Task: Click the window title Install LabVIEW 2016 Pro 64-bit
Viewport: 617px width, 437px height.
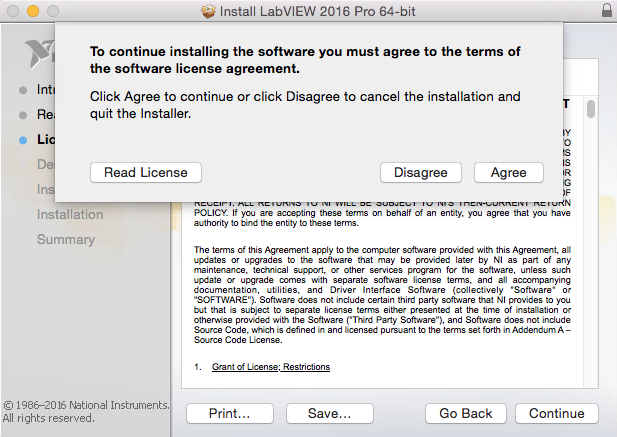Action: (x=317, y=11)
